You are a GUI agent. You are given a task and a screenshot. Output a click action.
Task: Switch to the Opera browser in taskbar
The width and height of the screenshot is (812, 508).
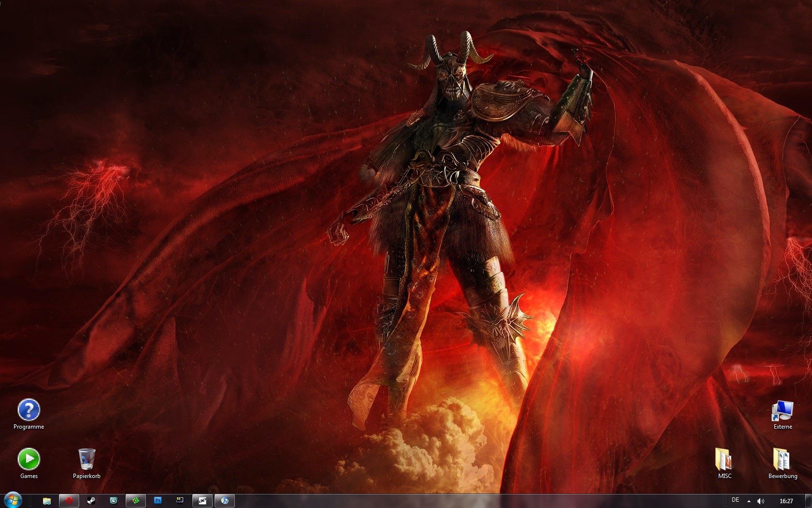[x=69, y=501]
